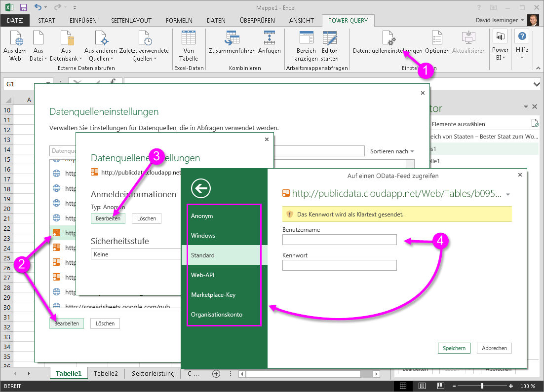Switch to page layout view in status bar
The width and height of the screenshot is (544, 392).
point(422,386)
